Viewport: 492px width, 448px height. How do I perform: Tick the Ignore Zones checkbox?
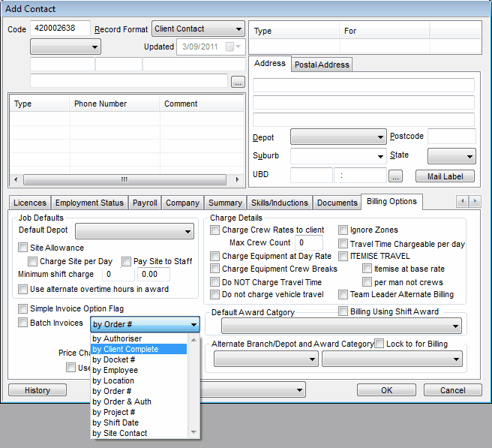tap(343, 230)
